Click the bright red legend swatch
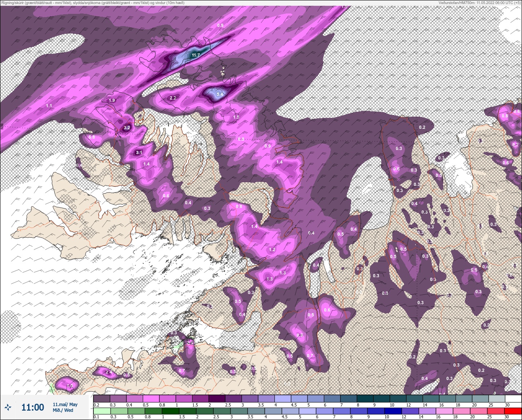 point(513,411)
